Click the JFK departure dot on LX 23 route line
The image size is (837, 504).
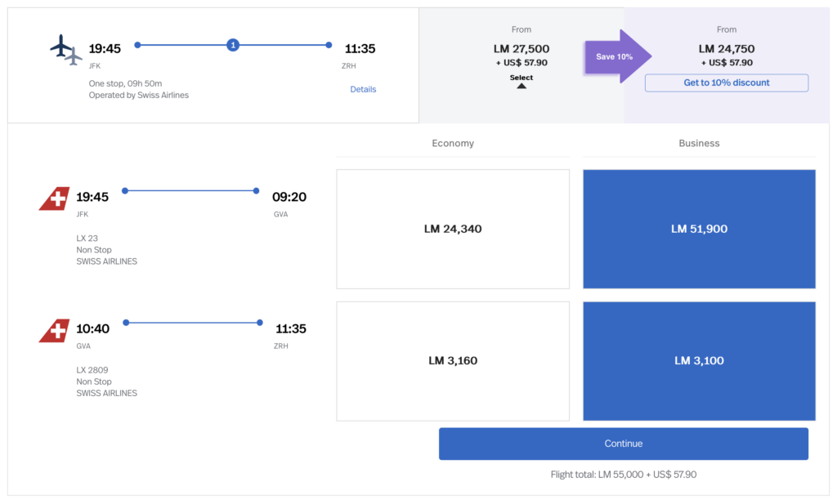click(125, 190)
